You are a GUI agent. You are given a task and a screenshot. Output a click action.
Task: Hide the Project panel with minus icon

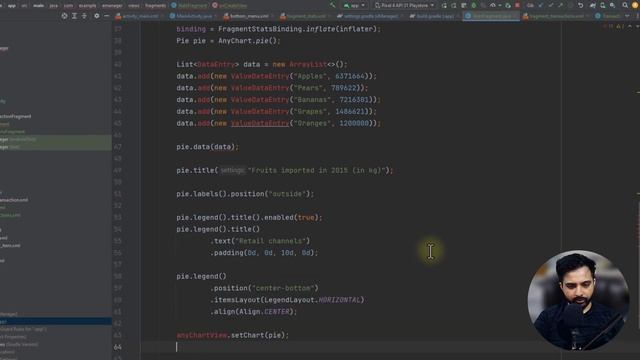click(x=107, y=16)
